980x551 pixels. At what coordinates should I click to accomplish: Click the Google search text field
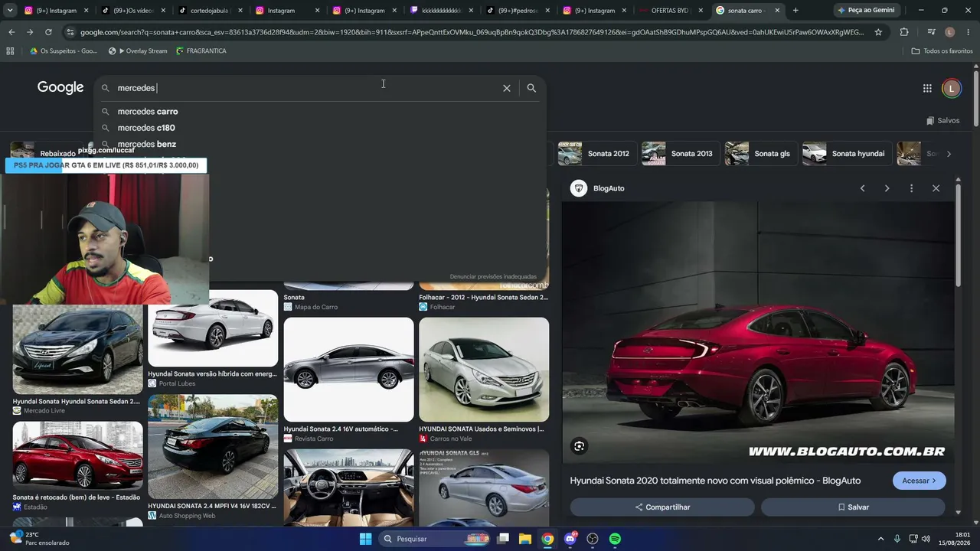point(306,88)
